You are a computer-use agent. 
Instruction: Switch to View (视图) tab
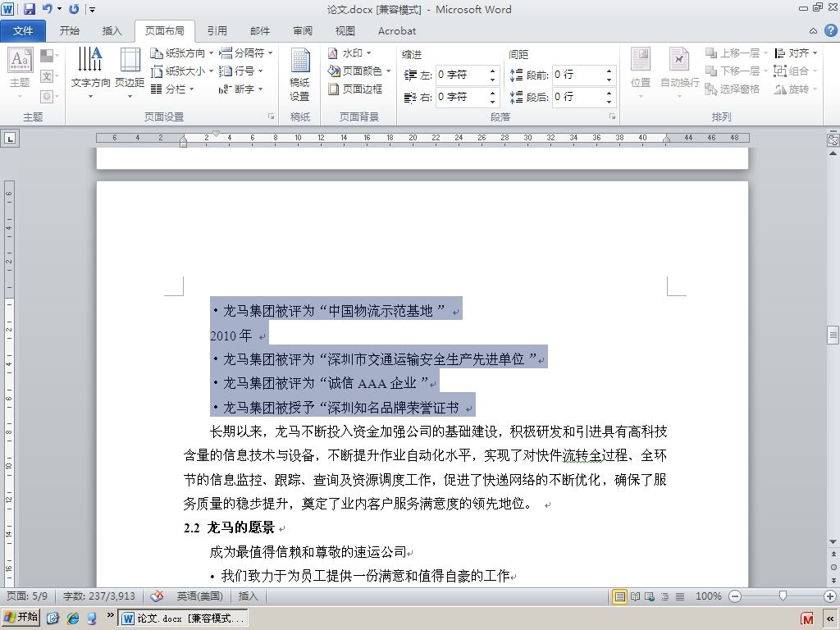[345, 31]
